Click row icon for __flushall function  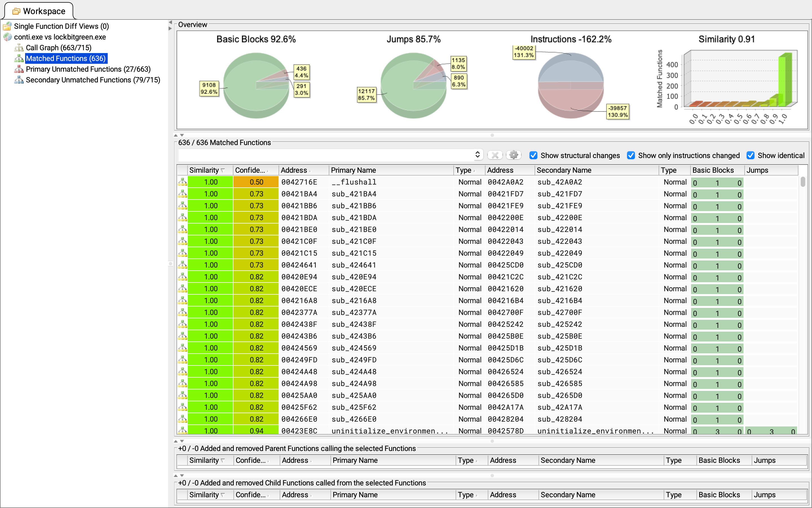tap(182, 182)
